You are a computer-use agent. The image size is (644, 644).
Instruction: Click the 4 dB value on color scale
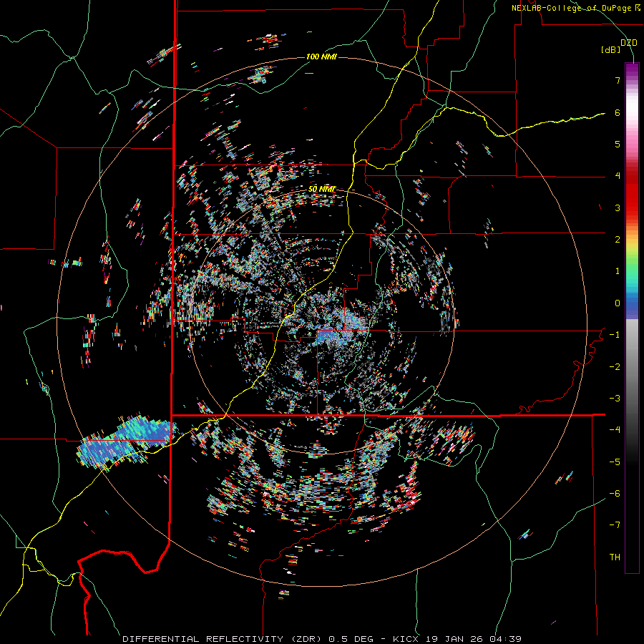point(618,176)
